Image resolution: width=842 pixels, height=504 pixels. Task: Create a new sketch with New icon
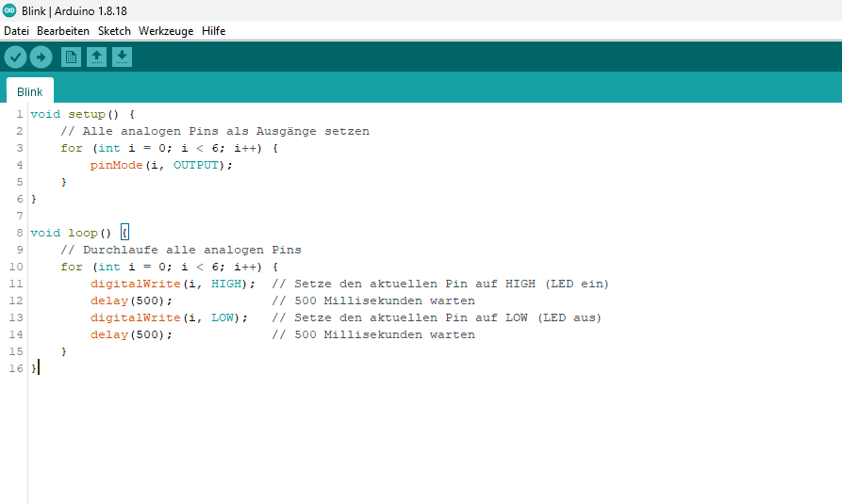(71, 57)
